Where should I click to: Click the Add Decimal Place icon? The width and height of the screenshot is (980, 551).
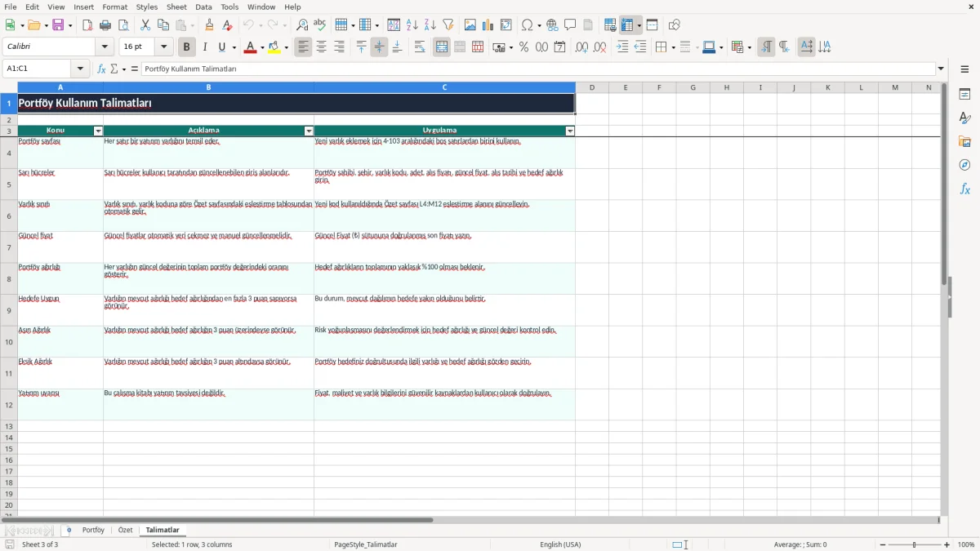582,47
